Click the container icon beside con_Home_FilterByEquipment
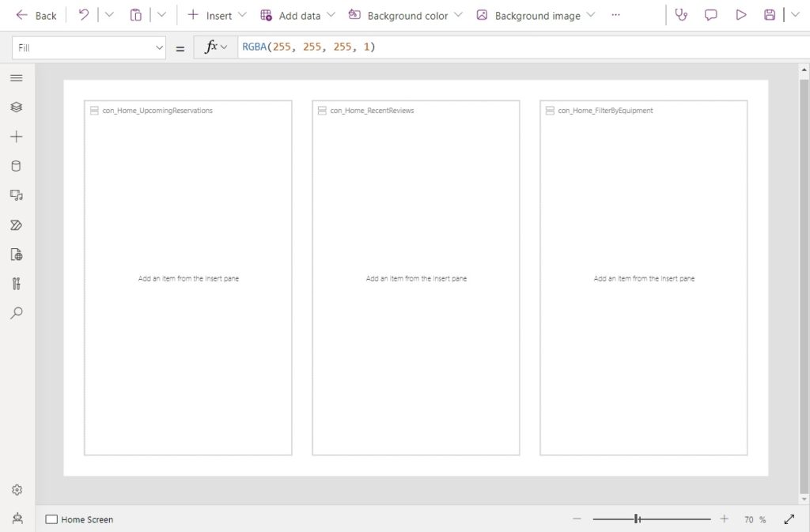The width and height of the screenshot is (810, 532). (x=550, y=111)
